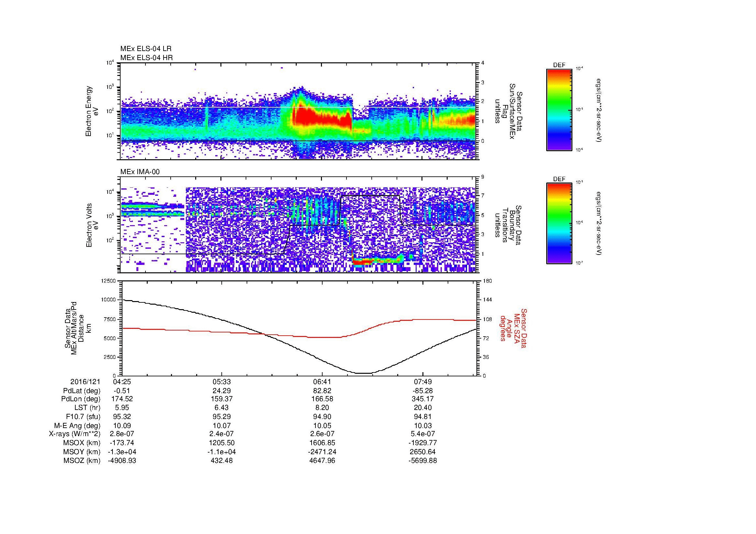This screenshot has width=756, height=534.
Task: Click the 'PdLat (deg)' row label
Action: click(x=82, y=391)
